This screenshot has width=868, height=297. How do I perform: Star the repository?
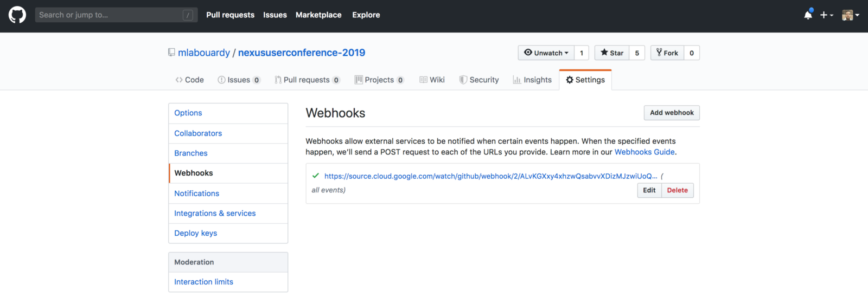click(612, 53)
